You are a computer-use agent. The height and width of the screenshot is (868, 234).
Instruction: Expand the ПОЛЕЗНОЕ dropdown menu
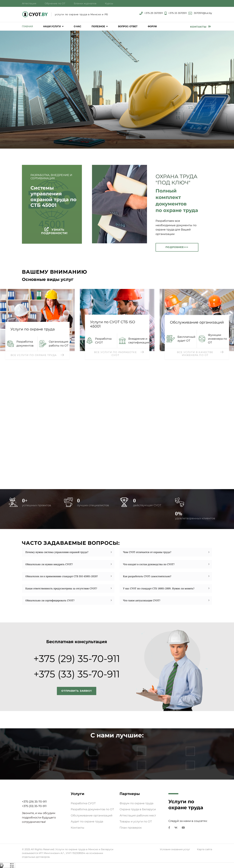coord(100,26)
